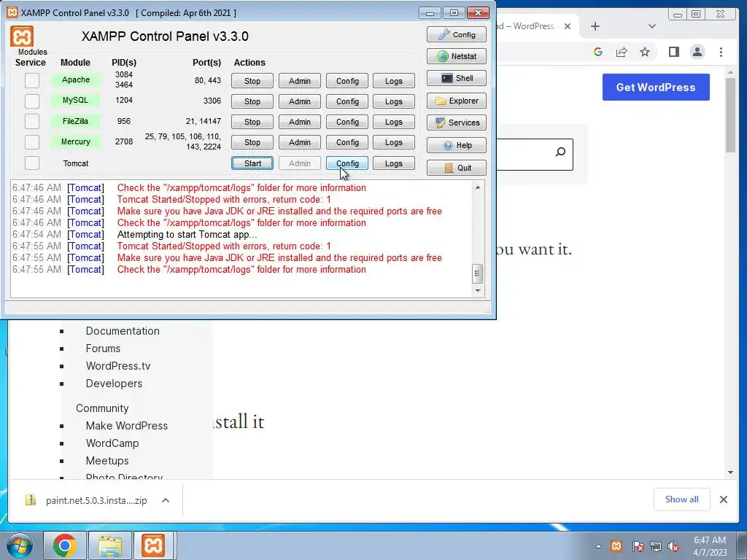Dismiss the Chrome downloads bar
This screenshot has width=747, height=560.
pyautogui.click(x=723, y=499)
